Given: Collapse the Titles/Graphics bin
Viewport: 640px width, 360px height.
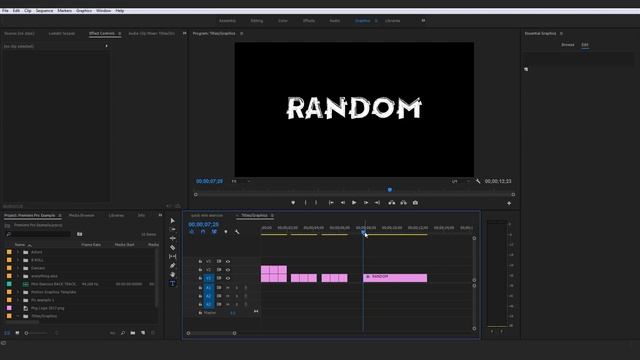Looking at the screenshot, I should [x=18, y=316].
